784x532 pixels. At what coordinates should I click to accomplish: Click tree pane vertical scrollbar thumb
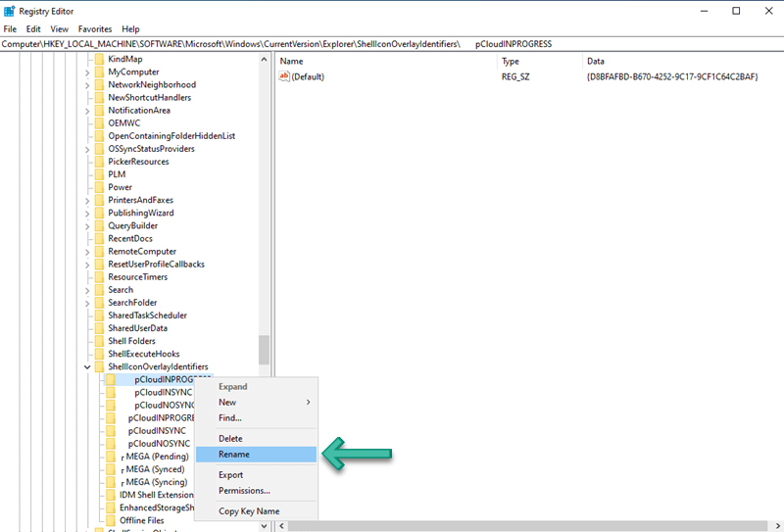pyautogui.click(x=264, y=350)
